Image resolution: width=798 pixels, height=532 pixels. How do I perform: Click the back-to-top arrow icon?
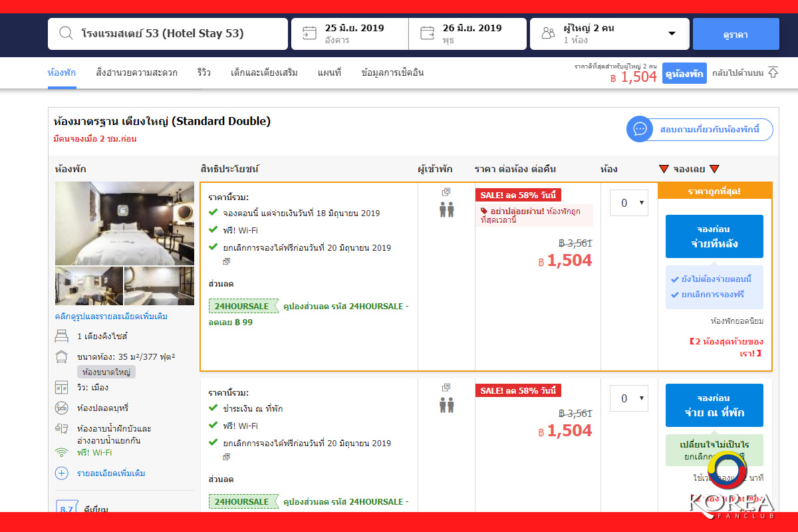(x=773, y=72)
